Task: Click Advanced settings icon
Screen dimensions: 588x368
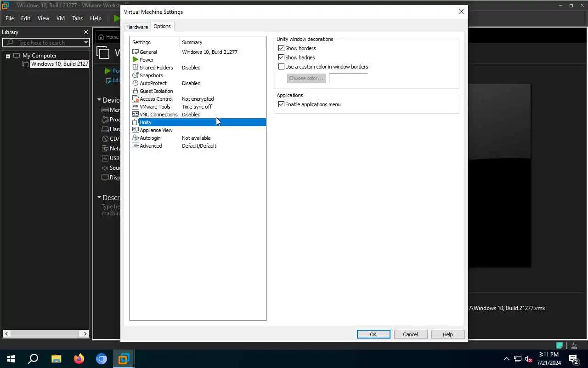Action: coord(136,146)
